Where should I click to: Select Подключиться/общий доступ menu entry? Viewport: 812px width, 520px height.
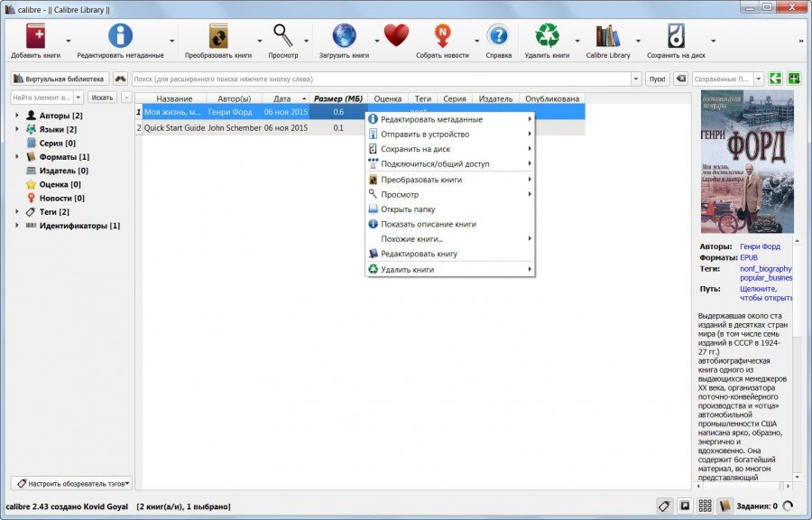(x=450, y=163)
